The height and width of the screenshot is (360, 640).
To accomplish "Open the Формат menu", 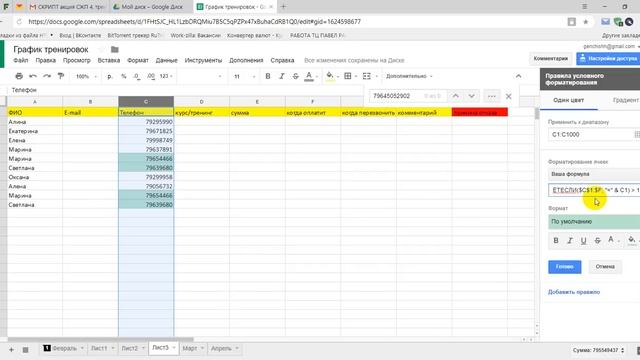I will [138, 60].
